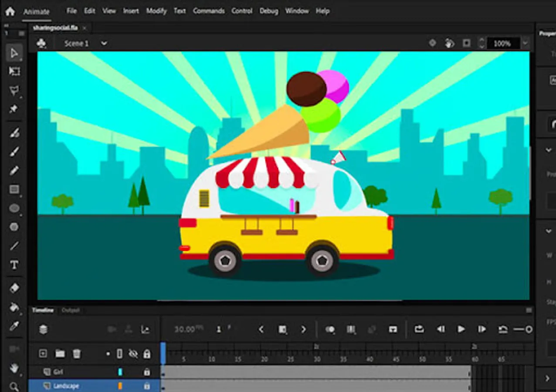556x392 pixels.
Task: Select the Lasso tool
Action: point(14,91)
